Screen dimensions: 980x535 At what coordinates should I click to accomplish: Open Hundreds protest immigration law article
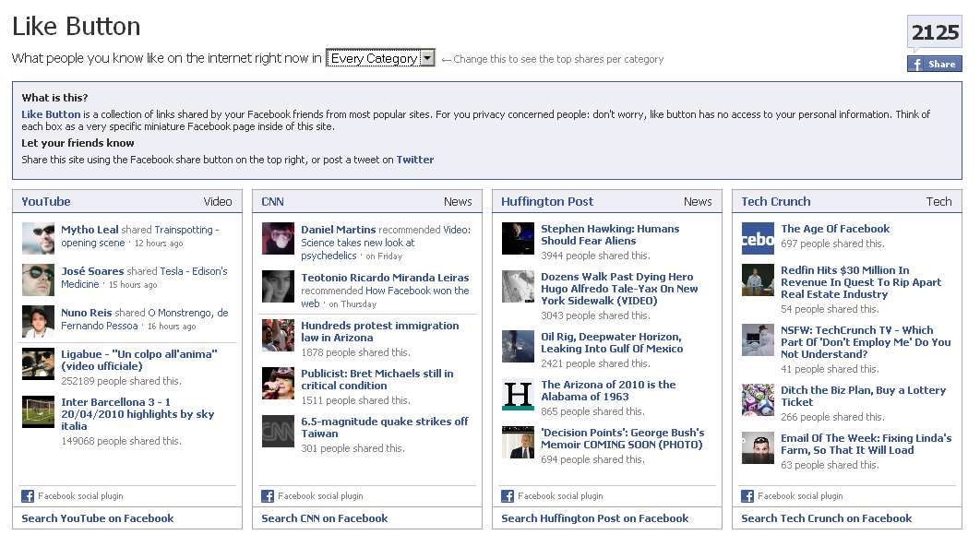click(x=380, y=331)
